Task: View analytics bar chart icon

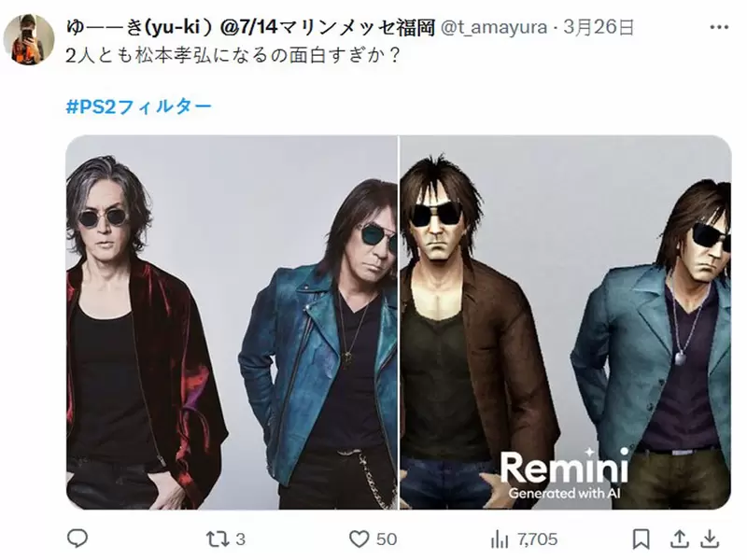Action: coord(500,539)
